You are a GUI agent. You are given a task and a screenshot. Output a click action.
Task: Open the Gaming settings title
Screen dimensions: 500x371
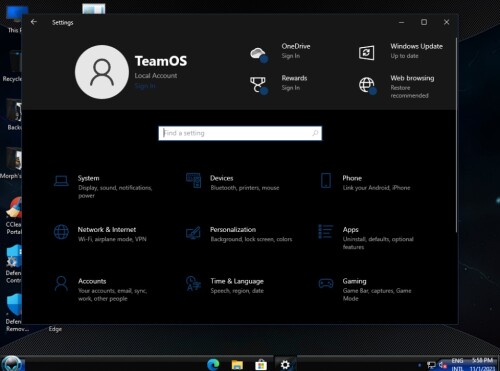[354, 281]
